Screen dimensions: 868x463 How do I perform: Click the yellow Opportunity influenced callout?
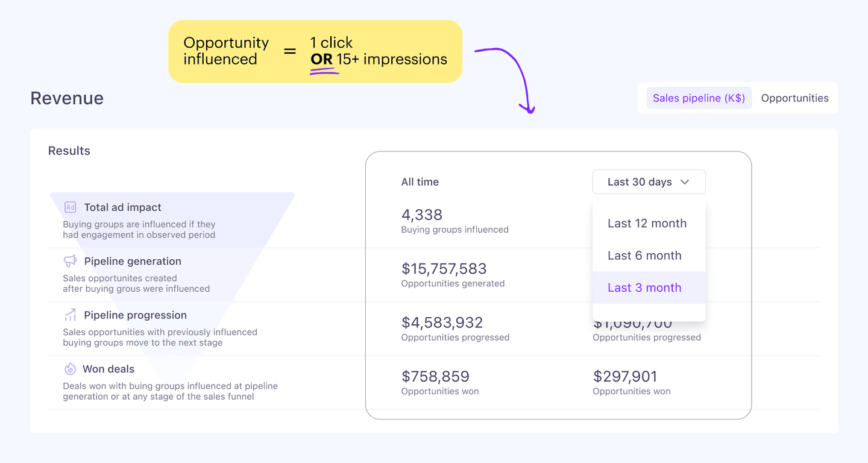pos(315,51)
